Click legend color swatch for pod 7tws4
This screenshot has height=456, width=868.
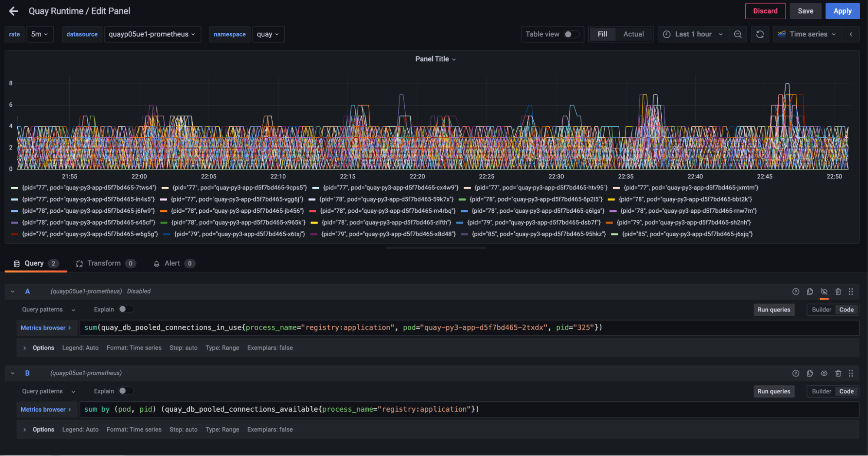point(15,188)
